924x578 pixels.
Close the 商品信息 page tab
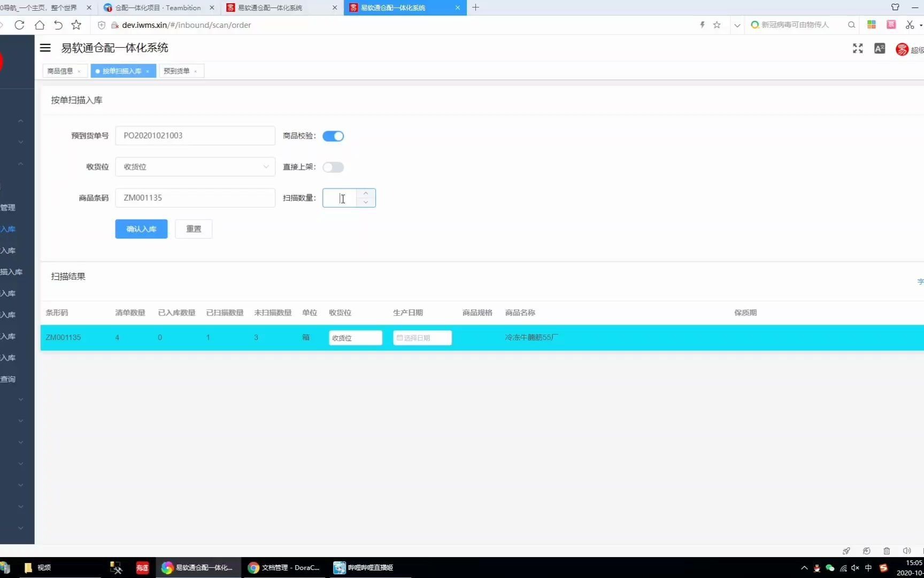[79, 71]
